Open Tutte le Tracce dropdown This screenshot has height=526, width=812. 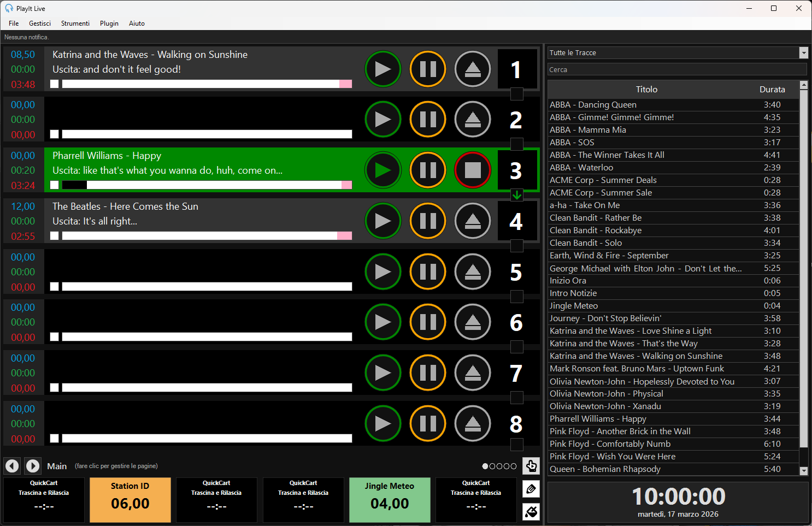803,53
